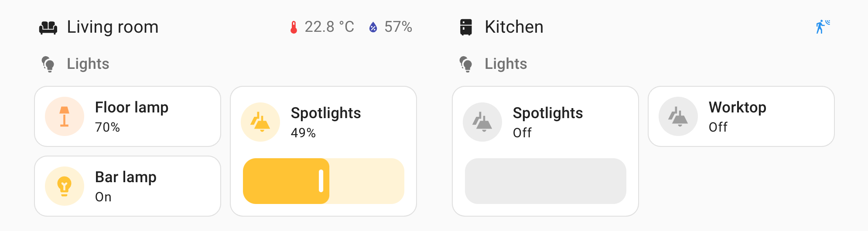This screenshot has height=231, width=868.
Task: Turn on the Worktop light icon
Action: pos(678,116)
